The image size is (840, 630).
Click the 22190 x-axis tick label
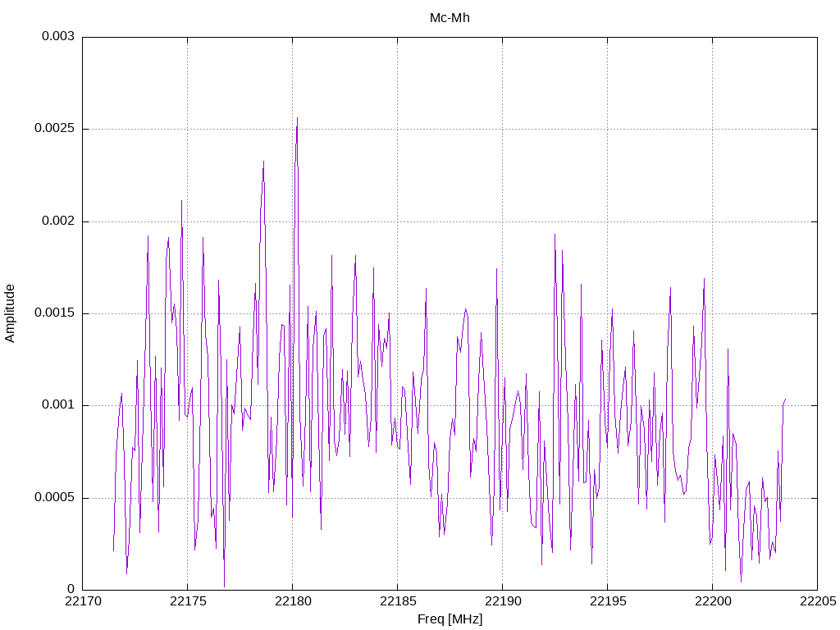[503, 601]
